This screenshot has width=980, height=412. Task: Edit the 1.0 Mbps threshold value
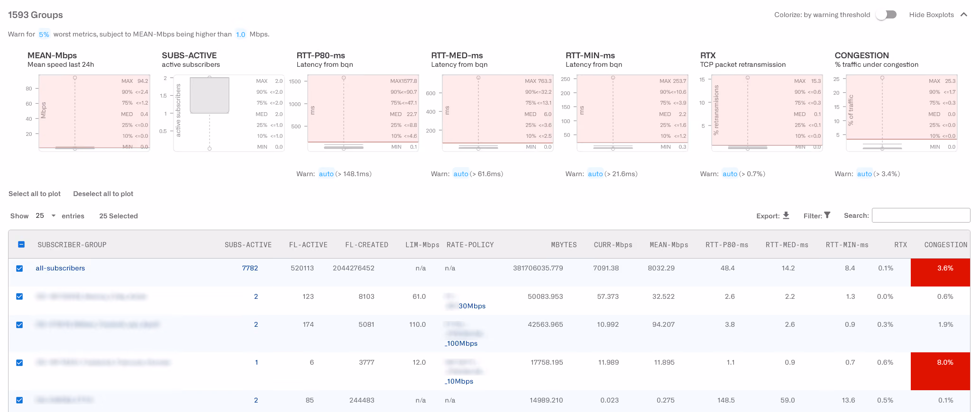pyautogui.click(x=240, y=34)
